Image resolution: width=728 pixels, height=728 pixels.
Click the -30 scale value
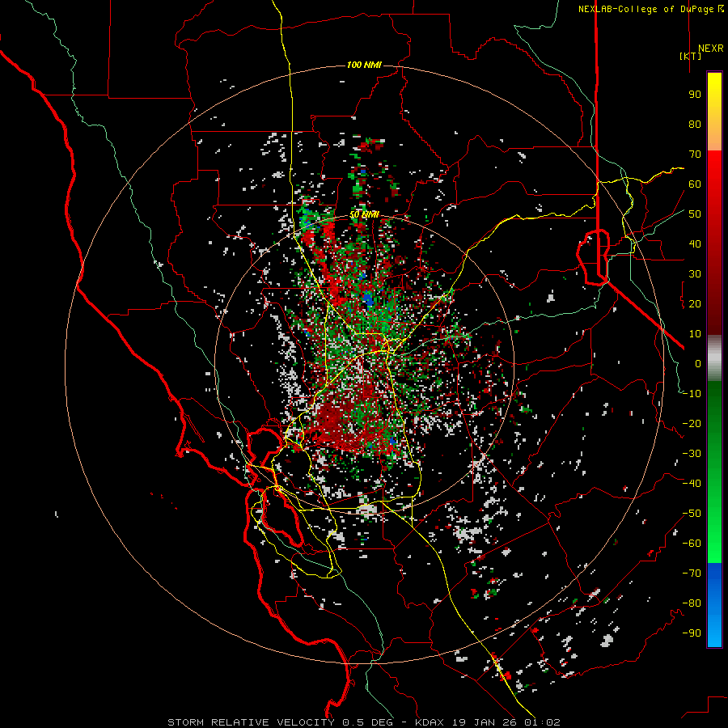coord(692,454)
